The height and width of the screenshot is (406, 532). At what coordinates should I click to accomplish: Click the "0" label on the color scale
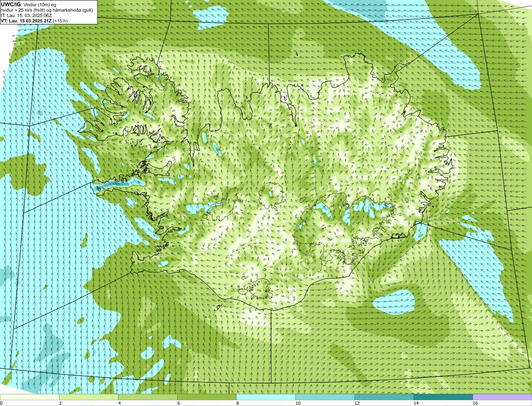tap(1, 403)
